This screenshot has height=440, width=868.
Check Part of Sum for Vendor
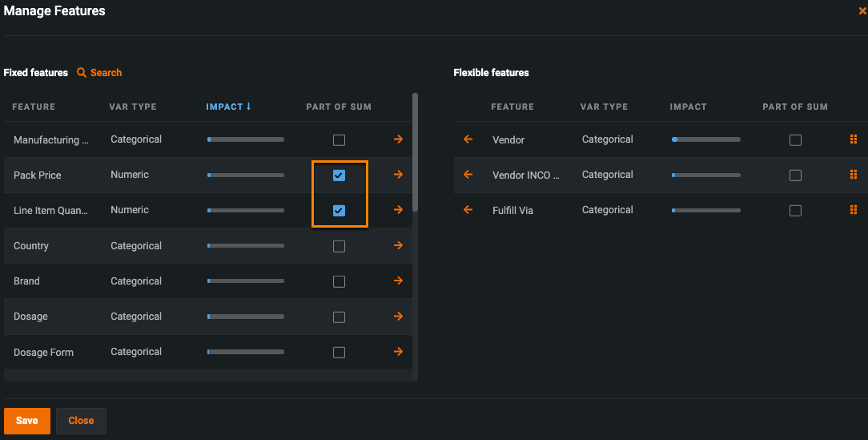[795, 140]
